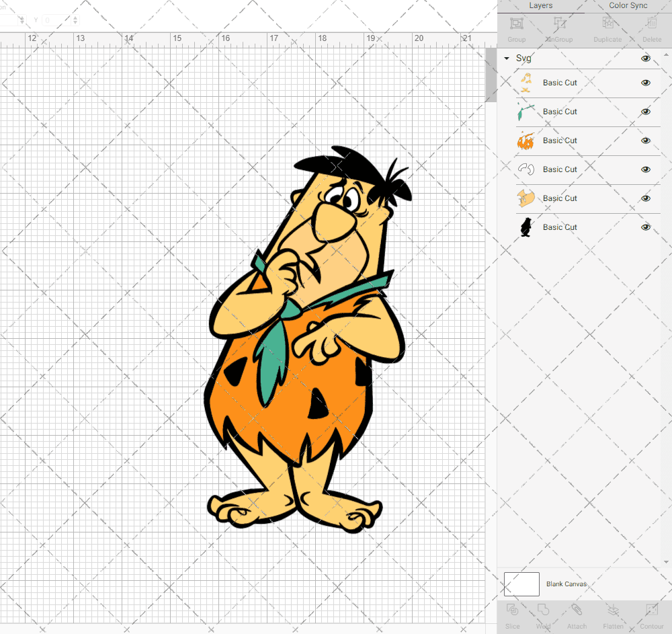Select the orange outfit layer thumbnail
This screenshot has width=672, height=634.
coord(526,141)
